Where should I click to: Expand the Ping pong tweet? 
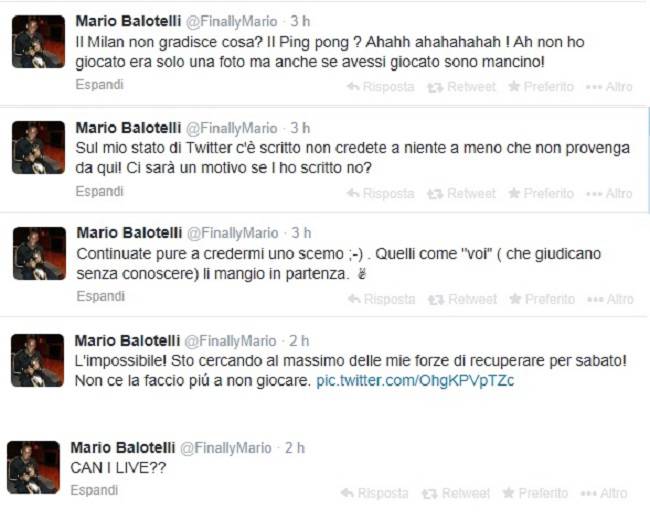coord(99,85)
